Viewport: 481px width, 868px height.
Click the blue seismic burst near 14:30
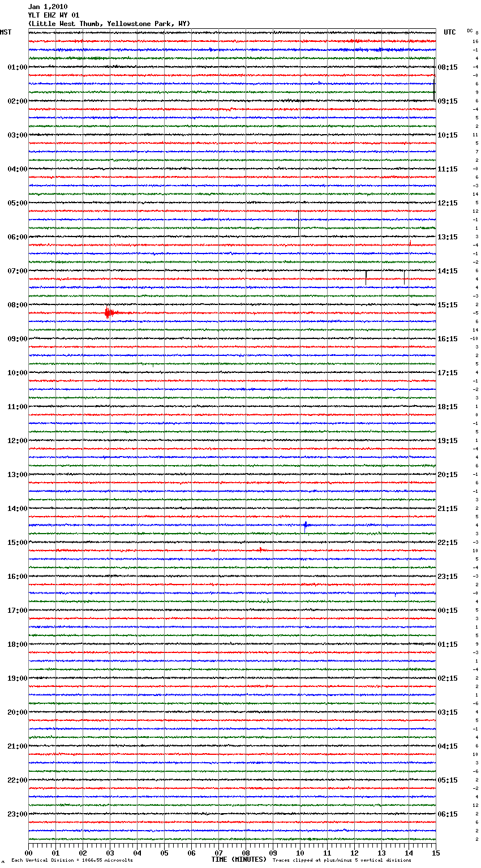[306, 526]
